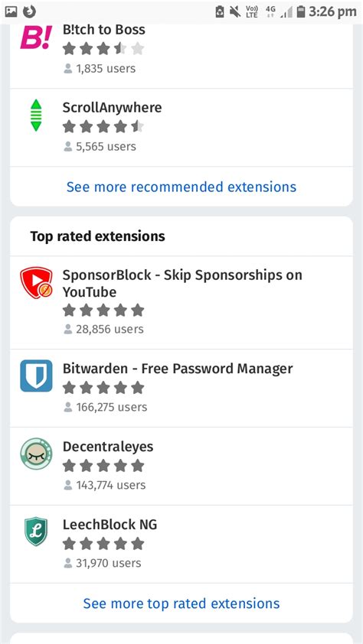
Task: Follow the See more recommended extensions link
Action: pyautogui.click(x=181, y=187)
